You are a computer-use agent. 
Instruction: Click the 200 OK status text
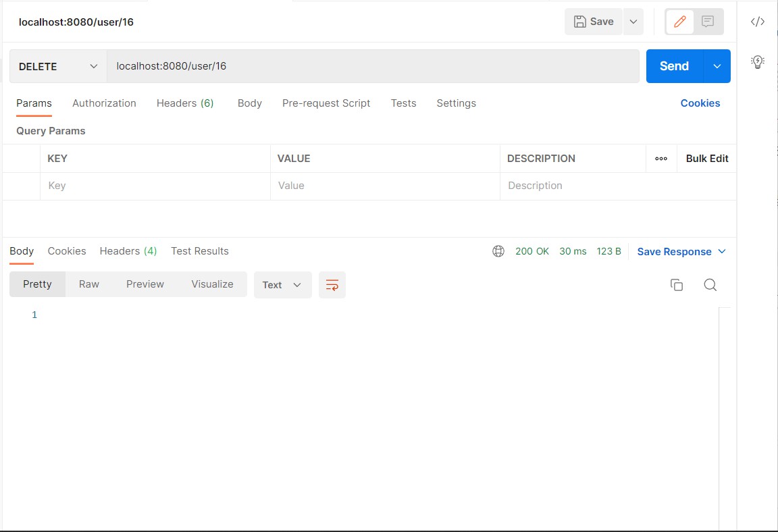coord(532,251)
